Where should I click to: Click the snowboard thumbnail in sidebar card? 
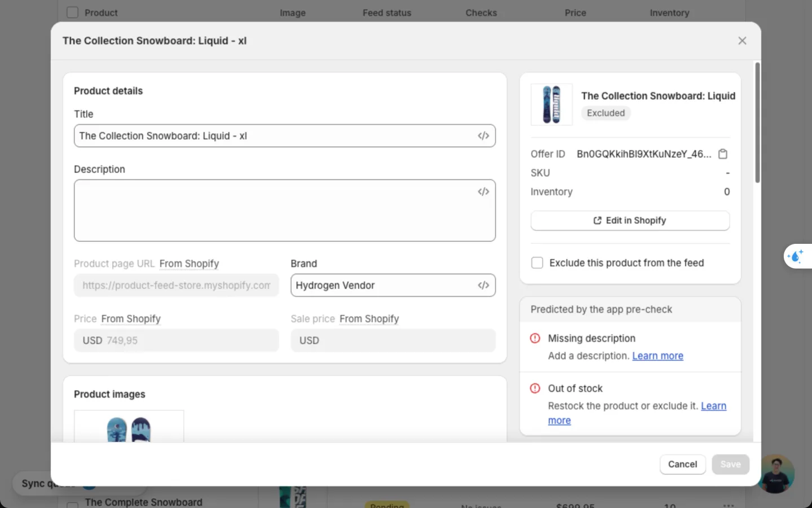551,104
